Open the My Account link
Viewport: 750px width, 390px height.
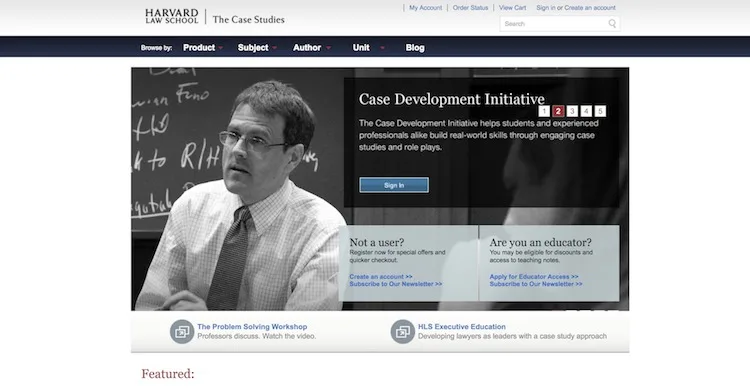[425, 8]
